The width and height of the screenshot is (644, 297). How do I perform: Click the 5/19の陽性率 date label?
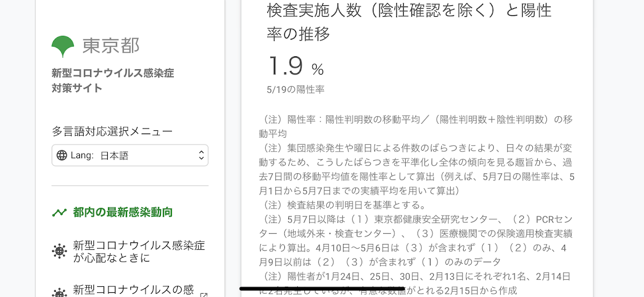pos(295,90)
